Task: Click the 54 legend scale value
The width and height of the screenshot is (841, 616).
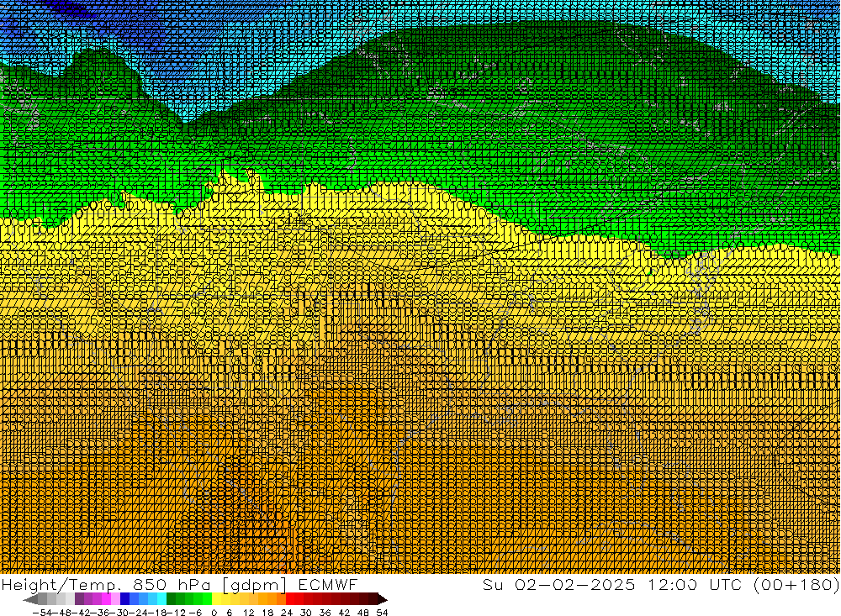Action: tap(382, 613)
